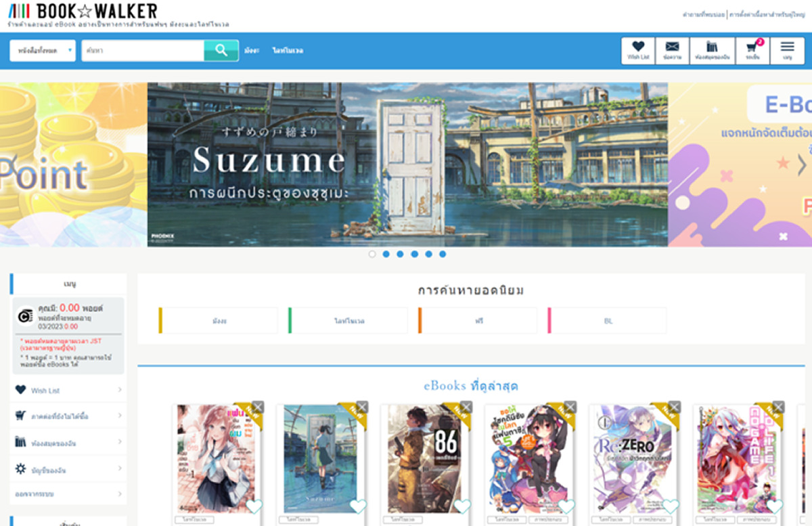This screenshot has height=526, width=812.
Task: Start a search with the magnifier icon
Action: click(x=221, y=50)
